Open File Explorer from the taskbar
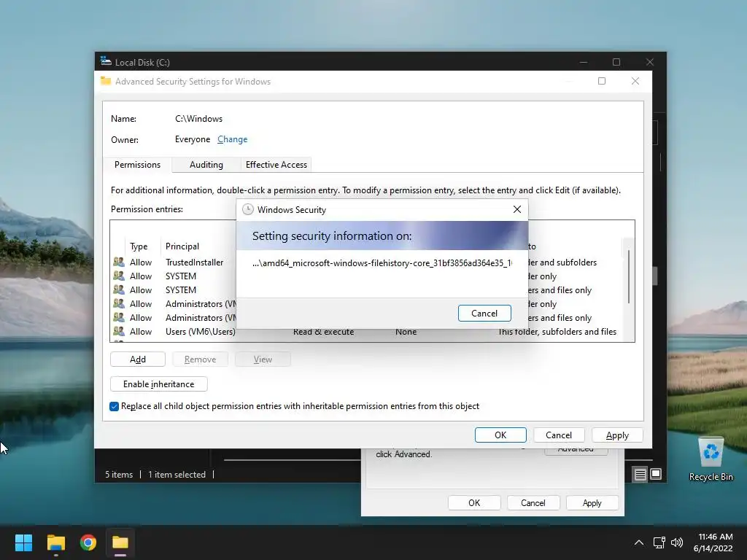The height and width of the screenshot is (560, 747). click(55, 542)
